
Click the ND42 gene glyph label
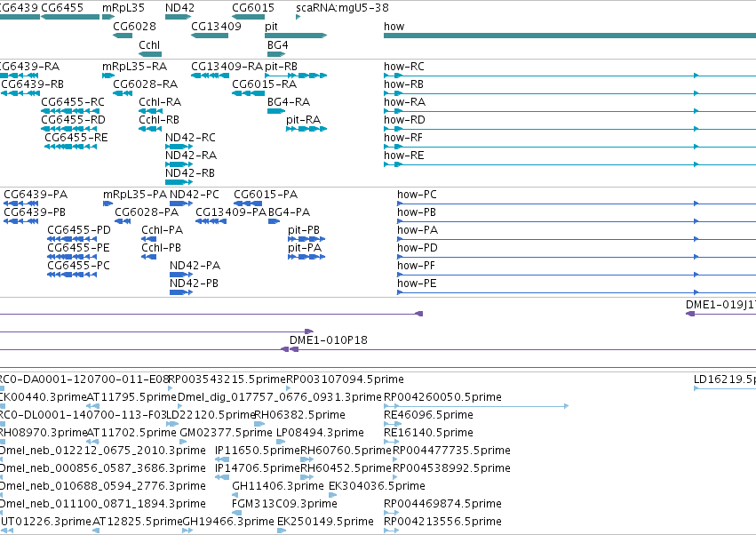(179, 8)
